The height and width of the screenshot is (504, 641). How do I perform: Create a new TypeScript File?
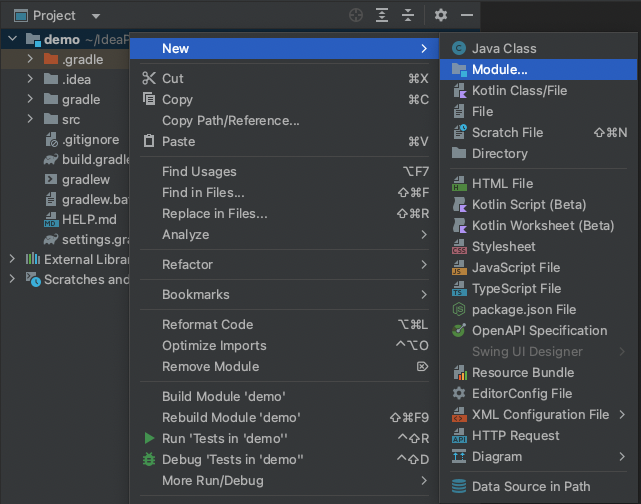538,289
